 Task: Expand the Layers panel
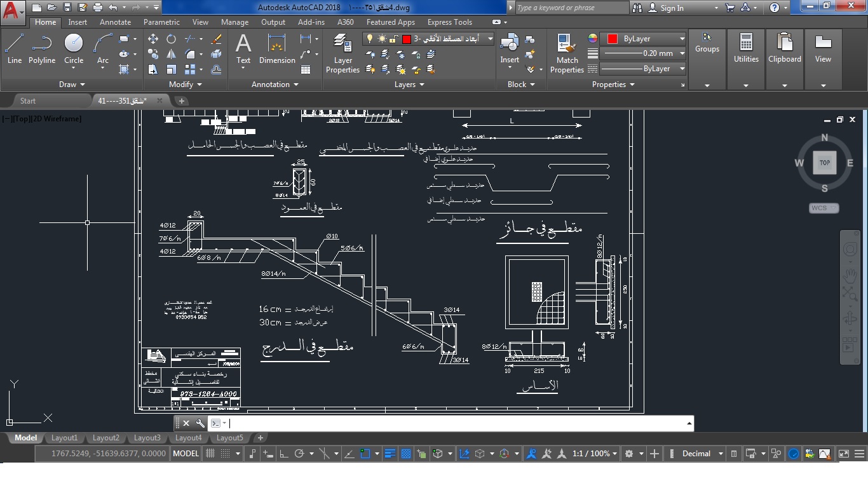pyautogui.click(x=409, y=85)
